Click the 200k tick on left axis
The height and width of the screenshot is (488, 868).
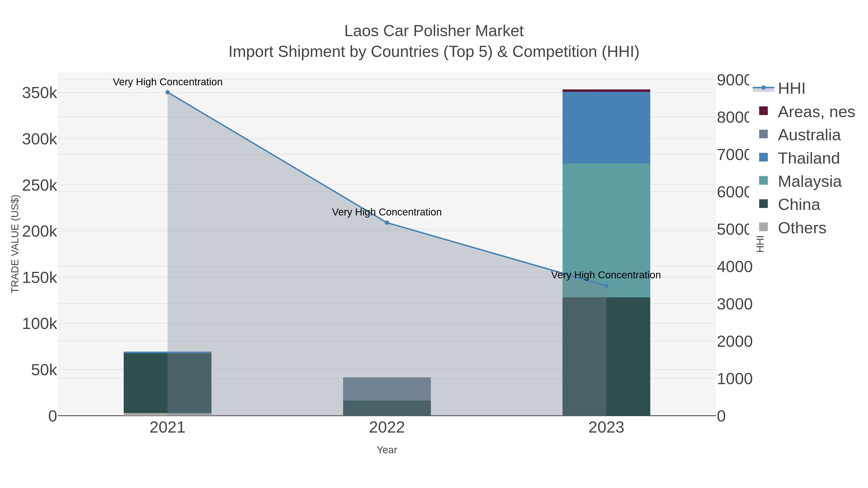pyautogui.click(x=40, y=231)
